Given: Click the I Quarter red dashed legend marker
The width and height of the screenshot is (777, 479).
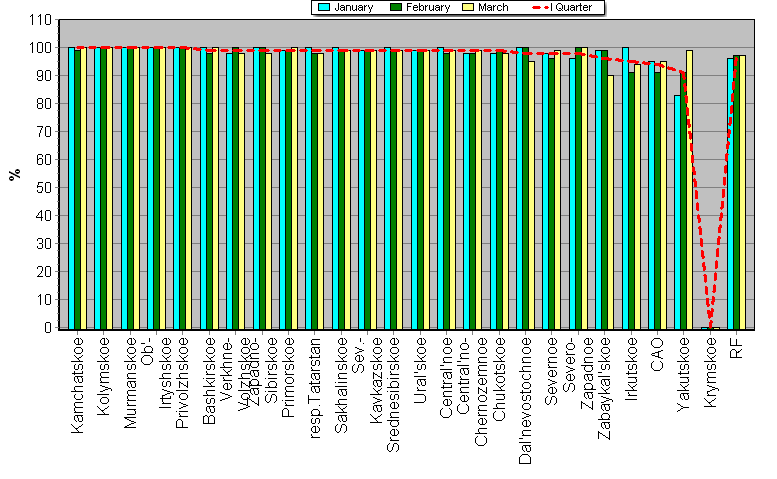Looking at the screenshot, I should [540, 7].
